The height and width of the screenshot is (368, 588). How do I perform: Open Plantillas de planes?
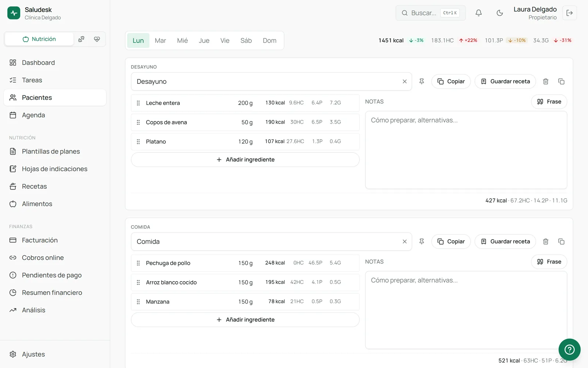[55, 151]
